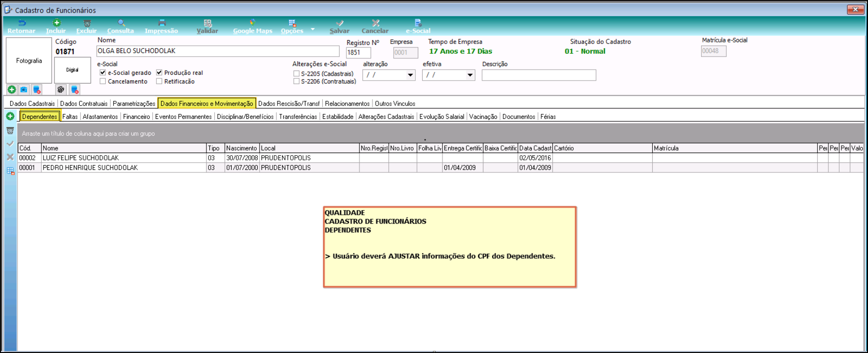
Task: Switch to the Dados Cadastrais tab
Action: [x=32, y=103]
